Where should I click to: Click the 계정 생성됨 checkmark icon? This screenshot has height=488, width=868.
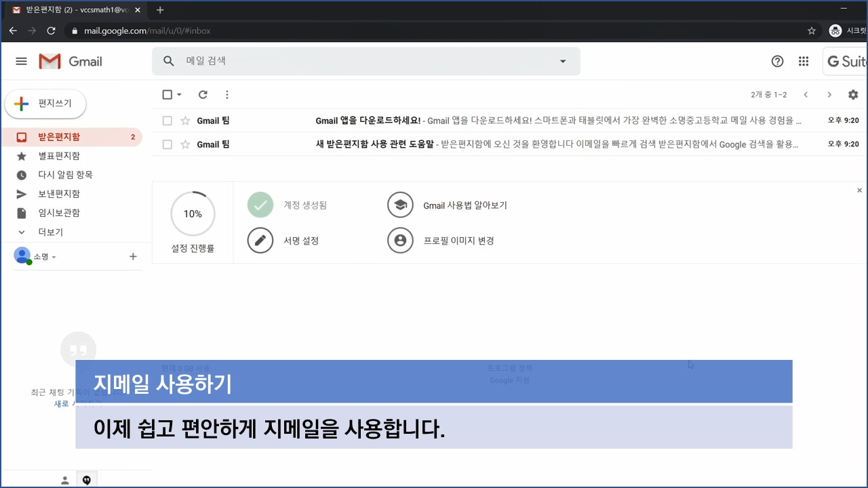[260, 205]
